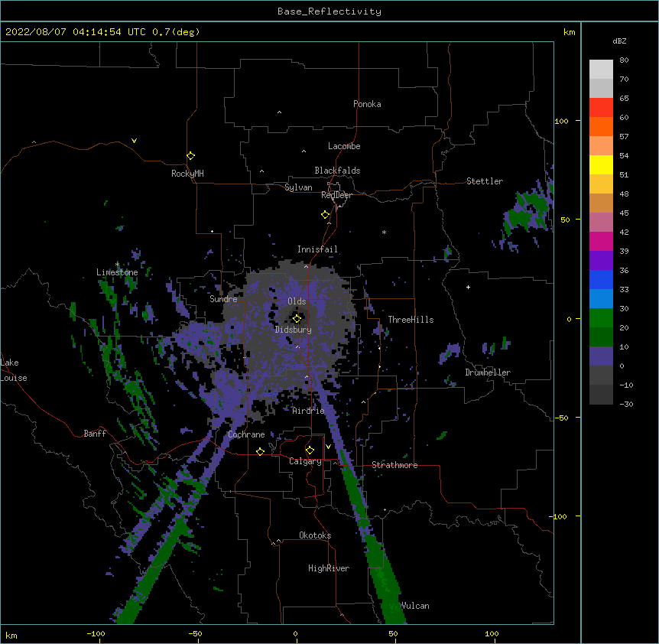
Task: Click the Stettler city label
Action: click(485, 181)
